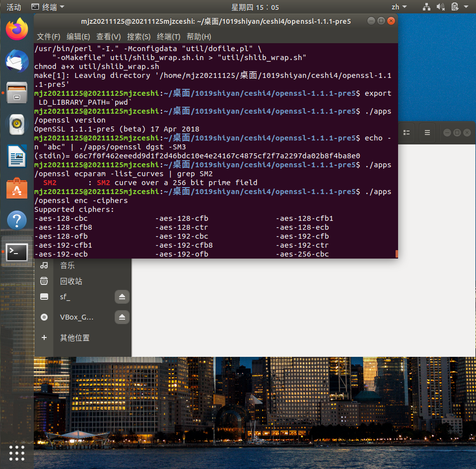The image size is (476, 469).
Task: Minimize the terminal window
Action: click(x=371, y=21)
